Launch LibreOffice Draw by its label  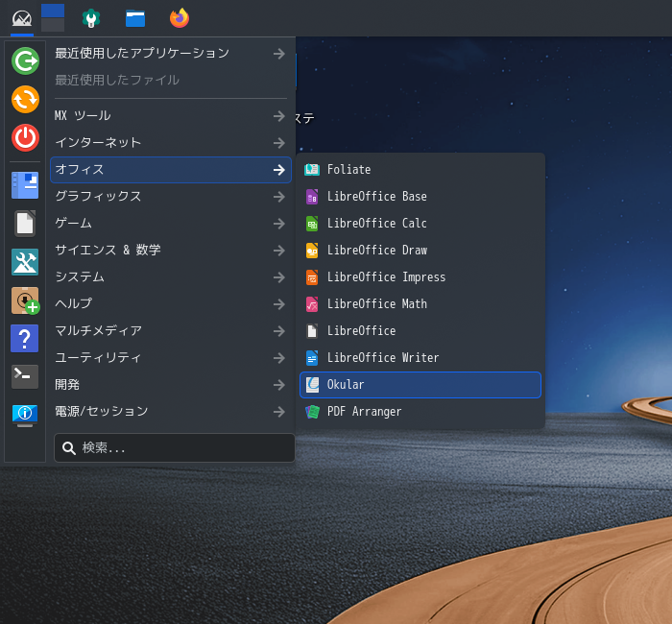(377, 251)
